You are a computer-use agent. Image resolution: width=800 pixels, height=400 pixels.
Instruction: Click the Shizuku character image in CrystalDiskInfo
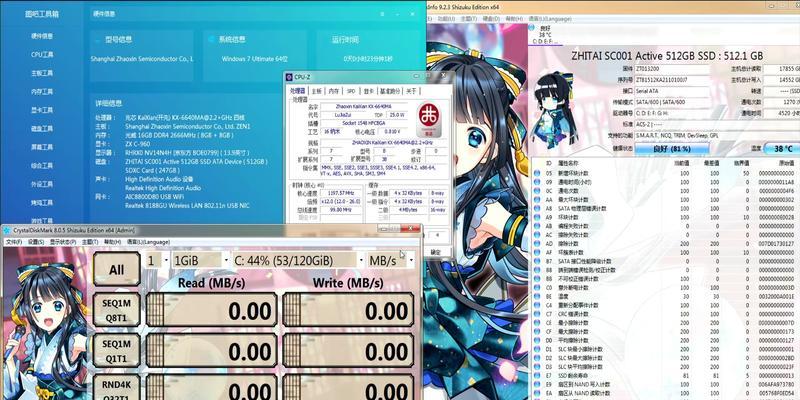tap(553, 108)
